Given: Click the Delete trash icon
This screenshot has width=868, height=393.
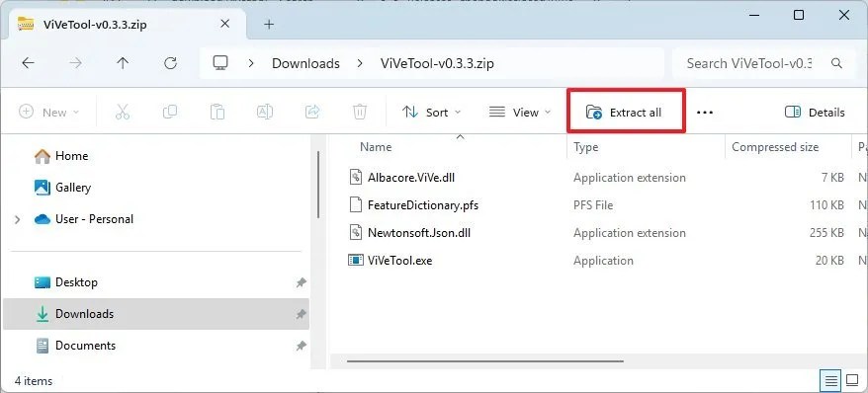Looking at the screenshot, I should coord(359,113).
